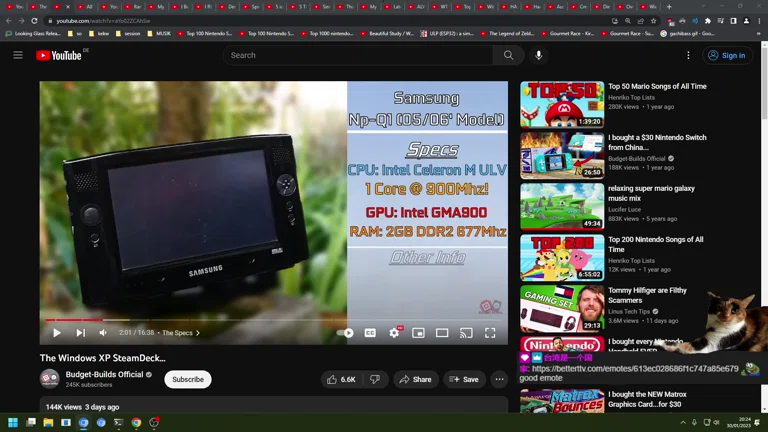The image size is (768, 432).
Task: Like the video with thumbs up
Action: pyautogui.click(x=340, y=380)
